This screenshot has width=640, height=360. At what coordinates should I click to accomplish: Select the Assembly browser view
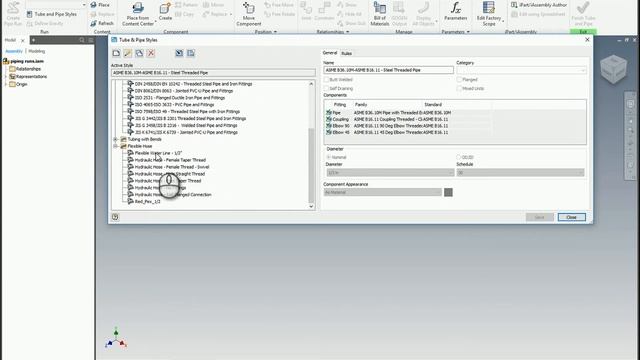point(14,51)
